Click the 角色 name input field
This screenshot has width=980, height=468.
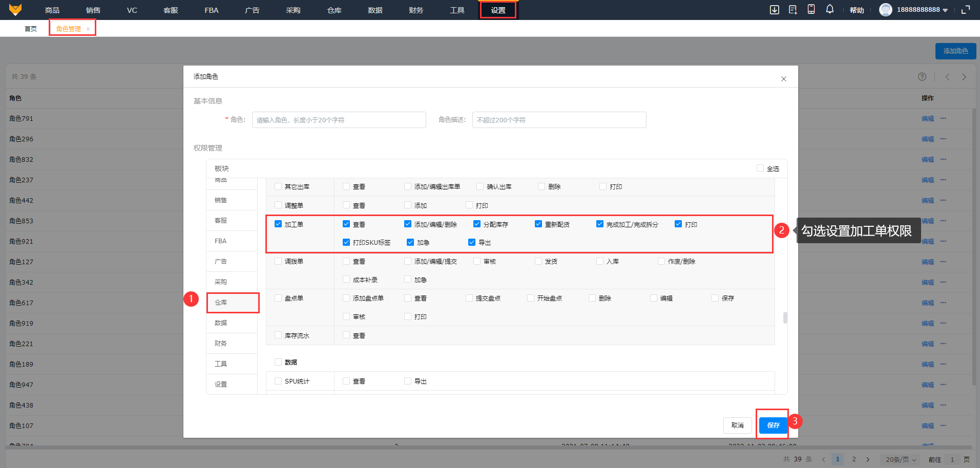(x=339, y=120)
